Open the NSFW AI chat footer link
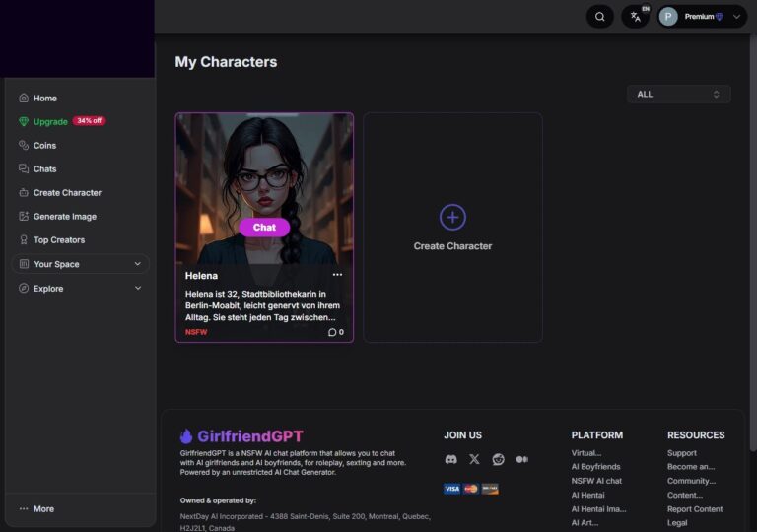Viewport: 757px width, 532px height. 596,481
